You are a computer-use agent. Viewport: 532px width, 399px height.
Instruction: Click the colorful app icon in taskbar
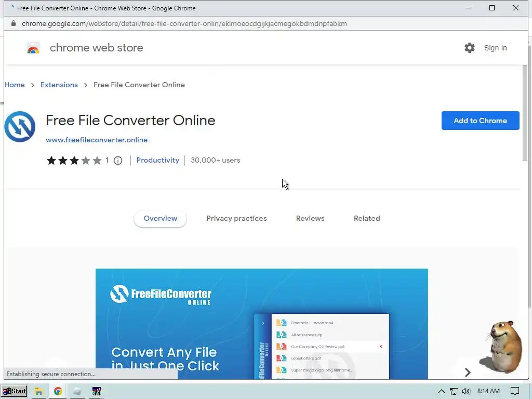(96, 391)
